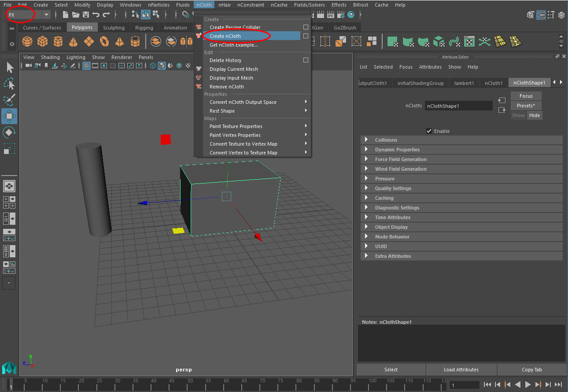Activate the Rotate tool in toolbox

(10, 132)
